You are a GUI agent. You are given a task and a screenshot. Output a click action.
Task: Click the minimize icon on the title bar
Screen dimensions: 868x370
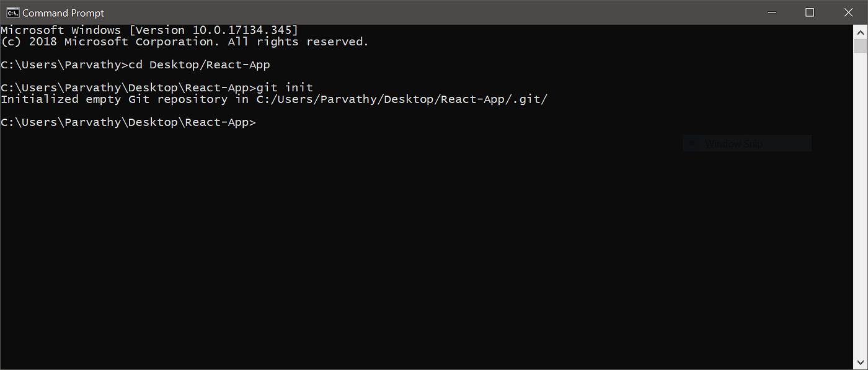[x=771, y=12]
